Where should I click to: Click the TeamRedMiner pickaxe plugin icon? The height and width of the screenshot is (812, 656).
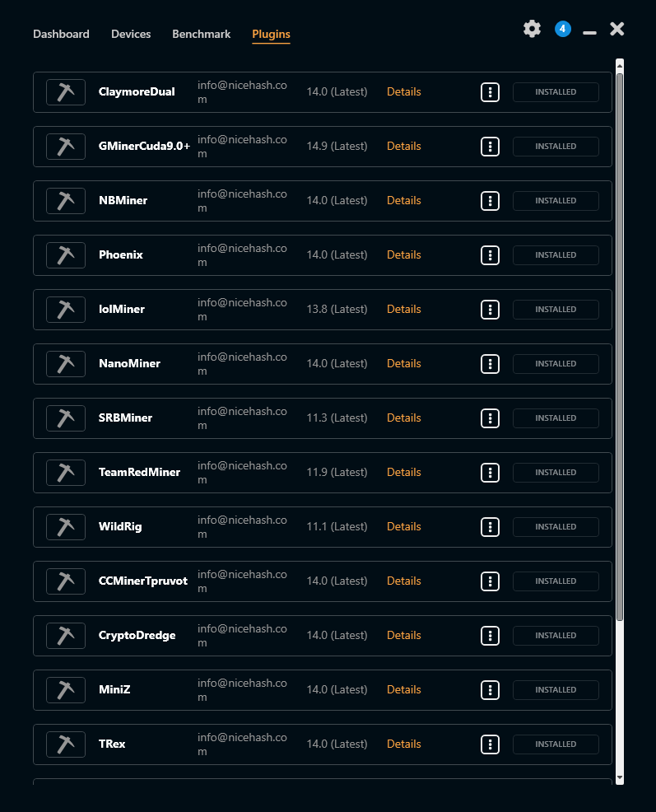66,473
